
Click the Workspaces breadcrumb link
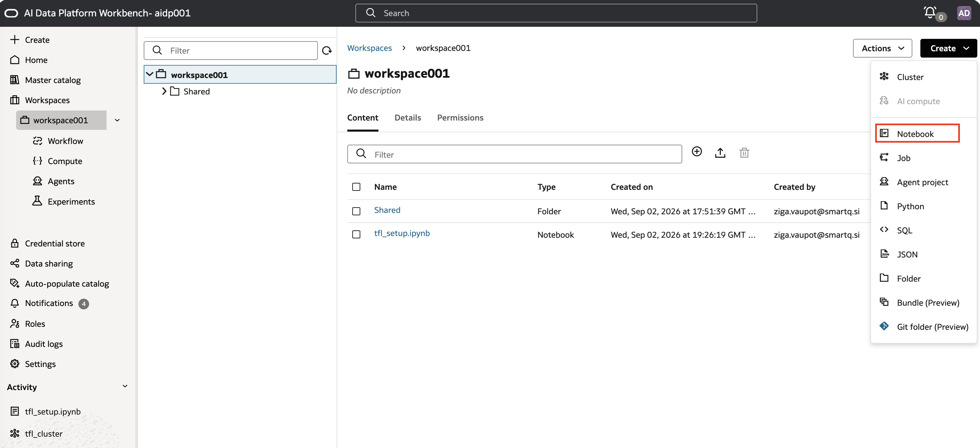tap(369, 48)
